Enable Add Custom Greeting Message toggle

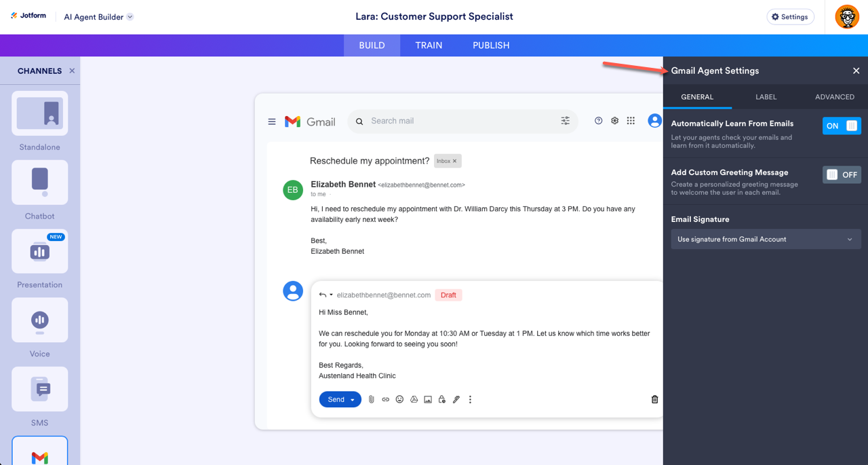tap(842, 174)
